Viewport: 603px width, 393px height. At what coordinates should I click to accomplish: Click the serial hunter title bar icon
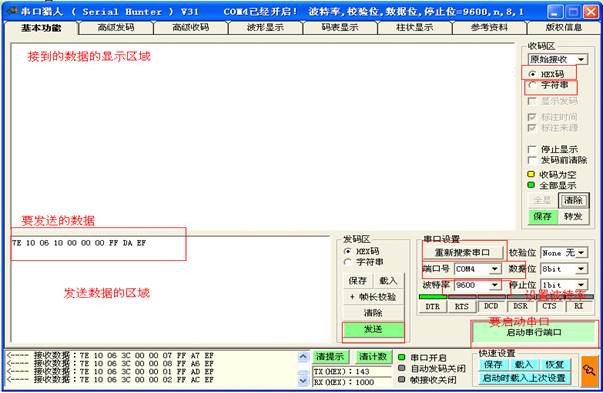point(12,11)
